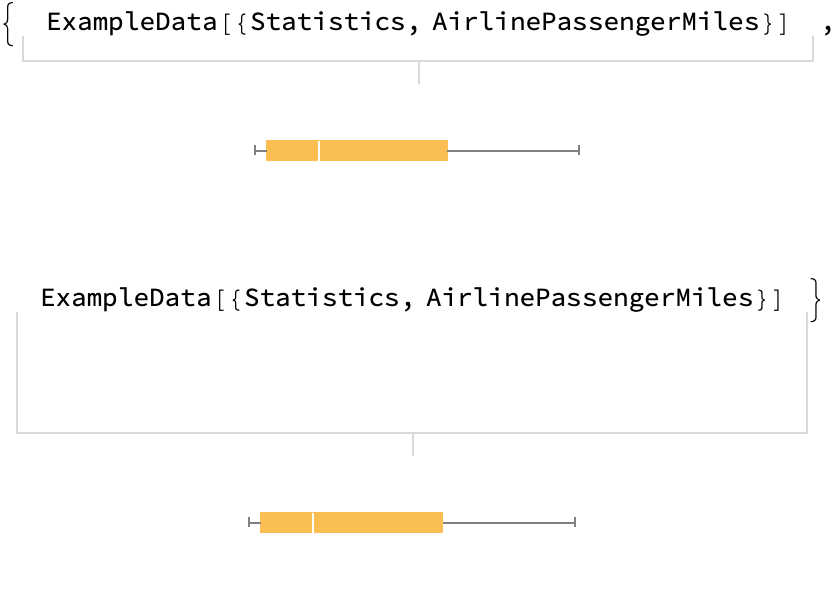
Task: Click 'AirlinePassengerMiles' in the bottom expression
Action: (590, 298)
